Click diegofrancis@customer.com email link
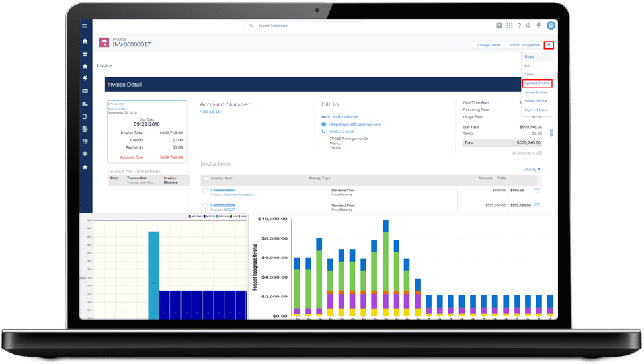The image size is (644, 364). coord(356,124)
